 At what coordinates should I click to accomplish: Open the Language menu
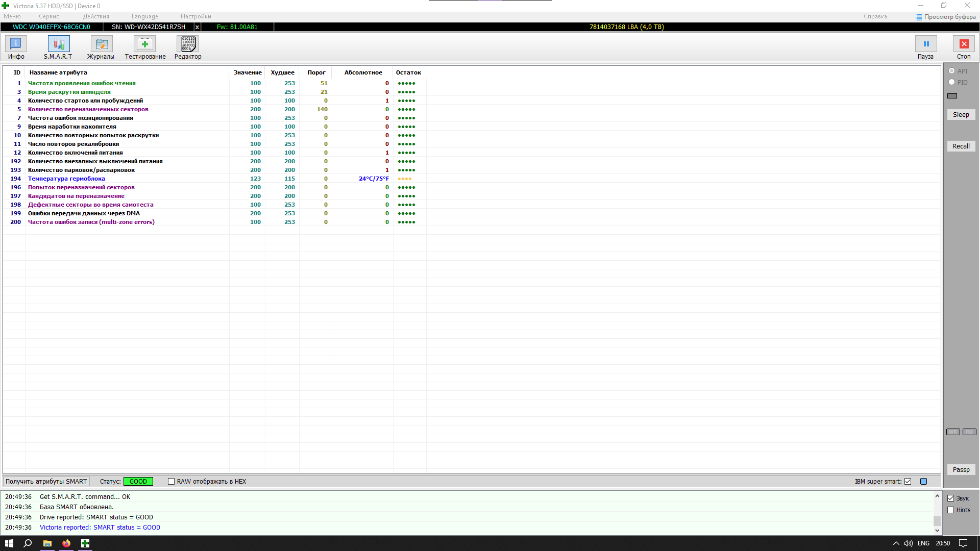coord(144,16)
